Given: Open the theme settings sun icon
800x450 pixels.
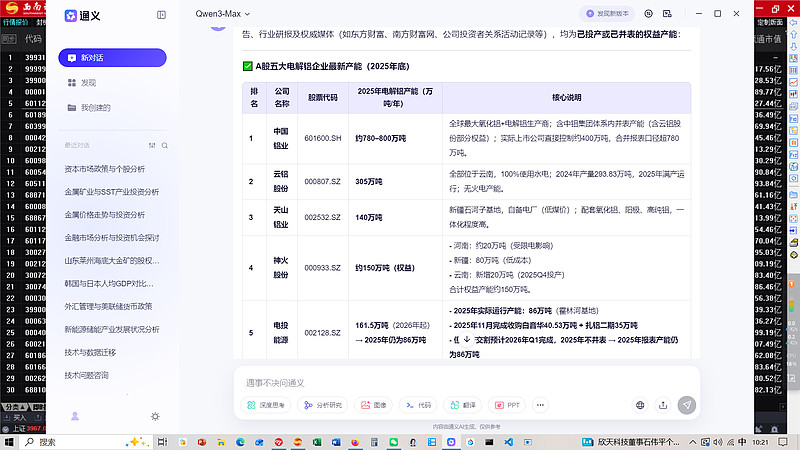Looking at the screenshot, I should [x=155, y=416].
